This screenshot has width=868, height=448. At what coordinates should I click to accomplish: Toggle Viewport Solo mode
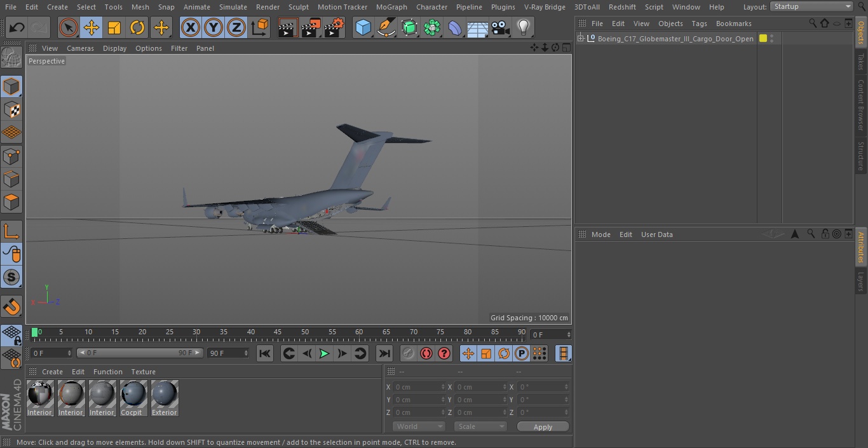coord(11,277)
